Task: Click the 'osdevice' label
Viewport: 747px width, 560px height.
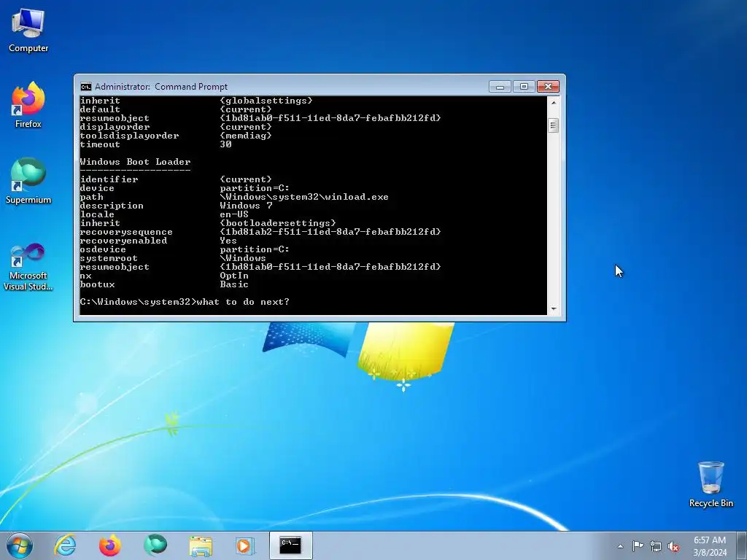Action: coord(103,249)
